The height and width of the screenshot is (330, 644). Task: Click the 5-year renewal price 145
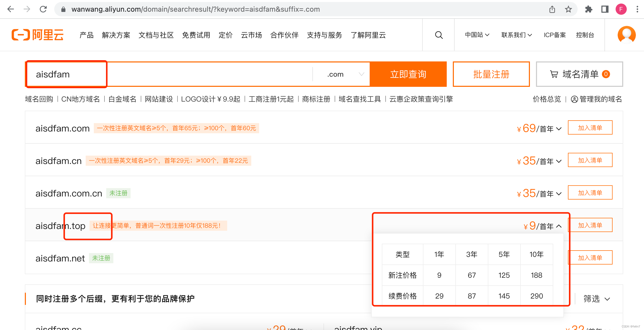[504, 296]
